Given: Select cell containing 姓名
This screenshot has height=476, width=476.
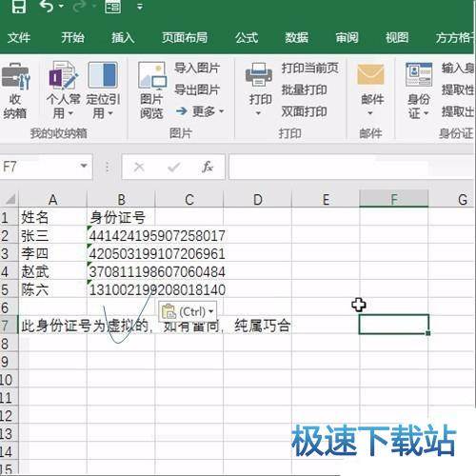Looking at the screenshot, I should [x=52, y=217].
